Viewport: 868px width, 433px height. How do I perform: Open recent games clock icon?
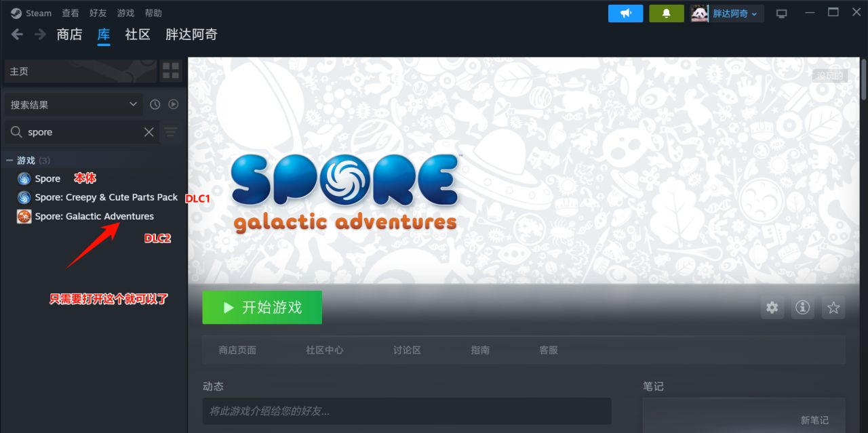click(155, 104)
